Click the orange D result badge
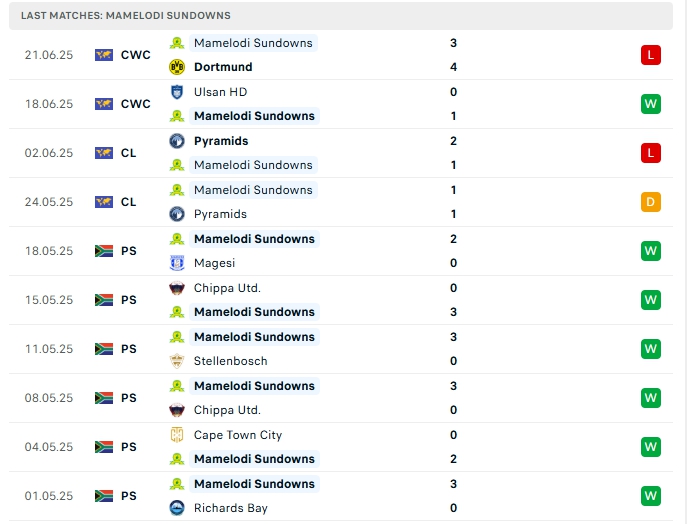687x524 pixels. 651,202
